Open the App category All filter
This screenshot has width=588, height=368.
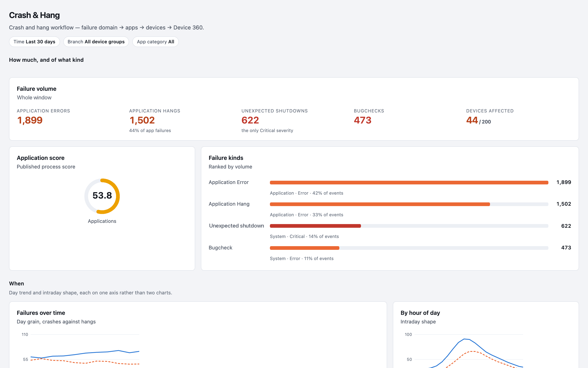(x=156, y=42)
